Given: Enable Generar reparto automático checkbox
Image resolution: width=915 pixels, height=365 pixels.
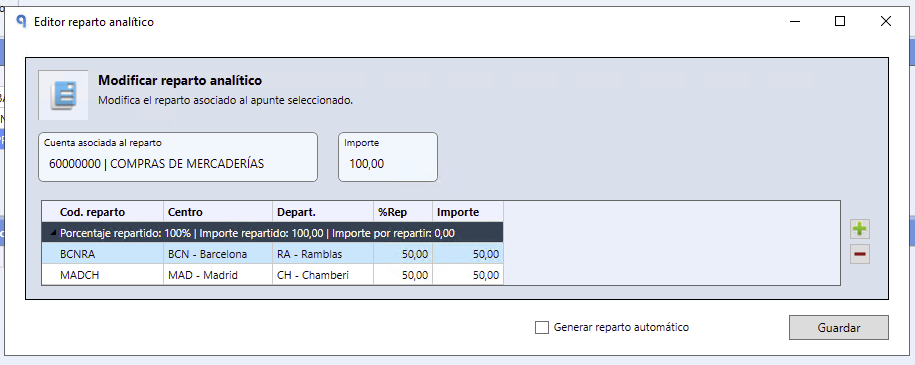Looking at the screenshot, I should tap(542, 328).
